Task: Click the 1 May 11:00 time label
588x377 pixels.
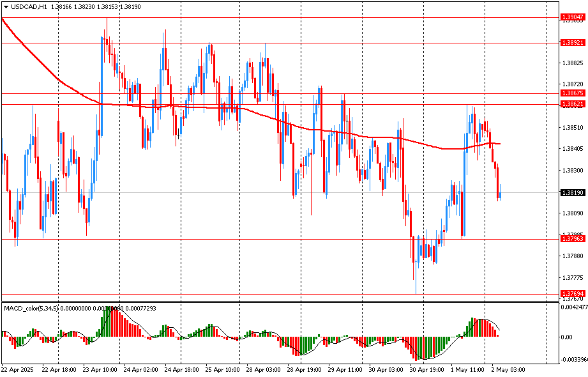Action: 469,370
